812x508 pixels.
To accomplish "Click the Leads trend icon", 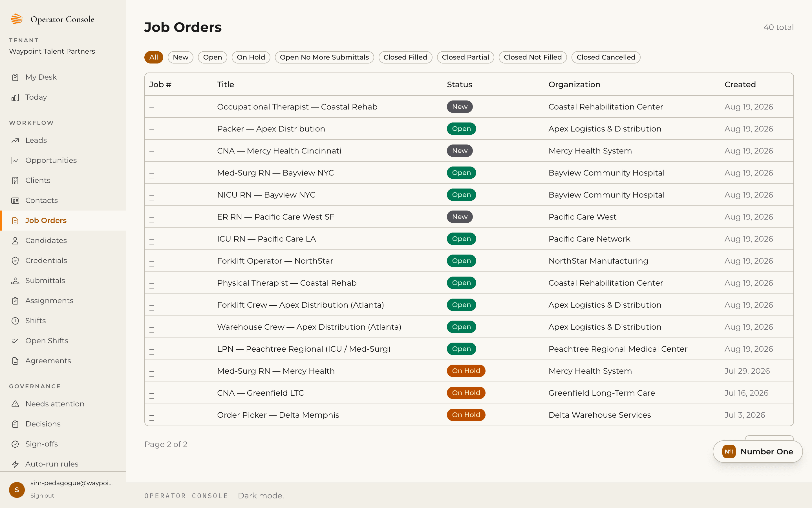I will click(x=15, y=141).
